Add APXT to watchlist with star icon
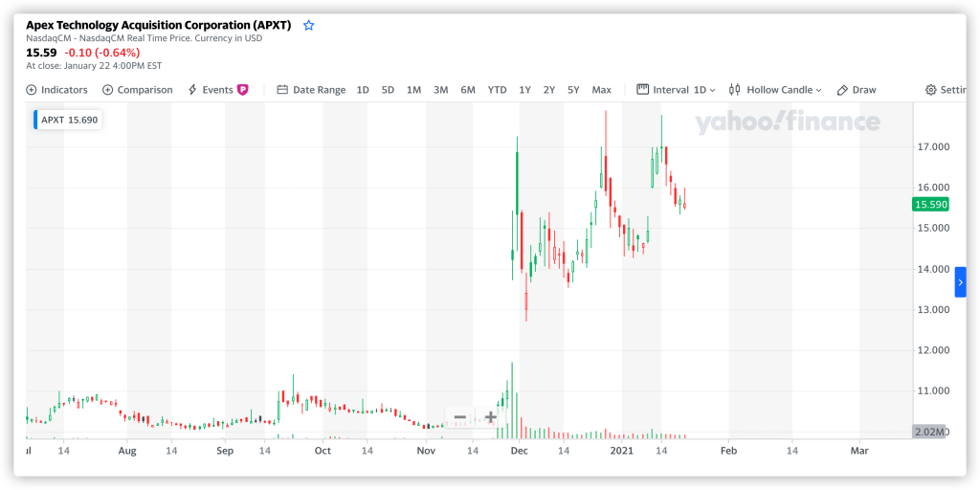Image resolution: width=980 pixels, height=490 pixels. [x=308, y=26]
